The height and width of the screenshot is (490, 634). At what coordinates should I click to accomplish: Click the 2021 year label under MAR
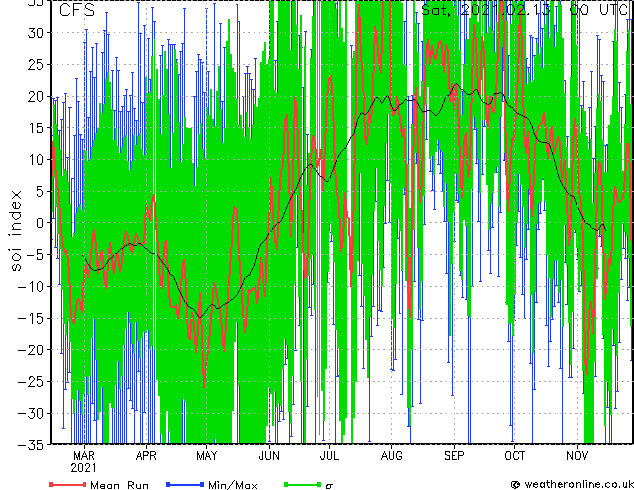84,467
